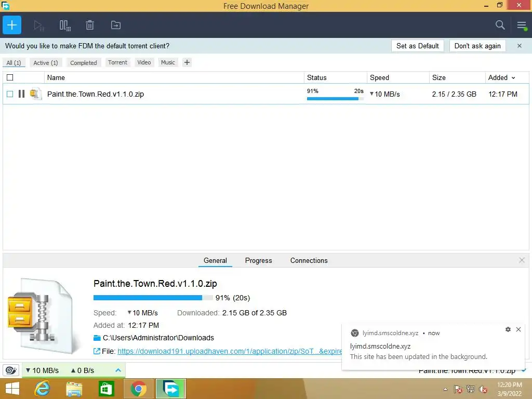Click the progress bar in download row

(x=335, y=99)
